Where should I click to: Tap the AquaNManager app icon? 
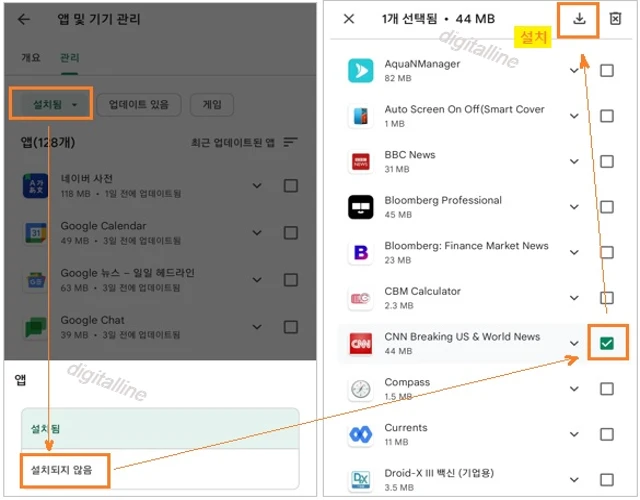[x=360, y=71]
